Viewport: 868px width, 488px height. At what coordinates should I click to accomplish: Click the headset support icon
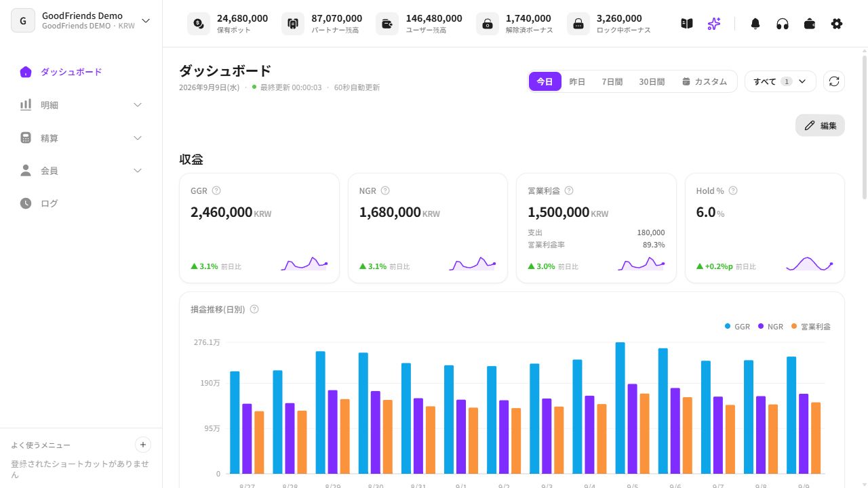[783, 24]
